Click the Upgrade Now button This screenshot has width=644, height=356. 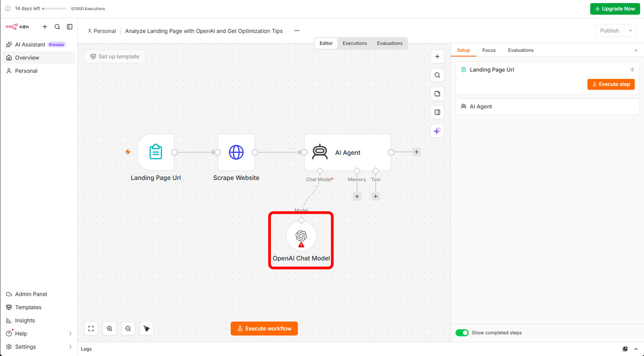click(615, 9)
